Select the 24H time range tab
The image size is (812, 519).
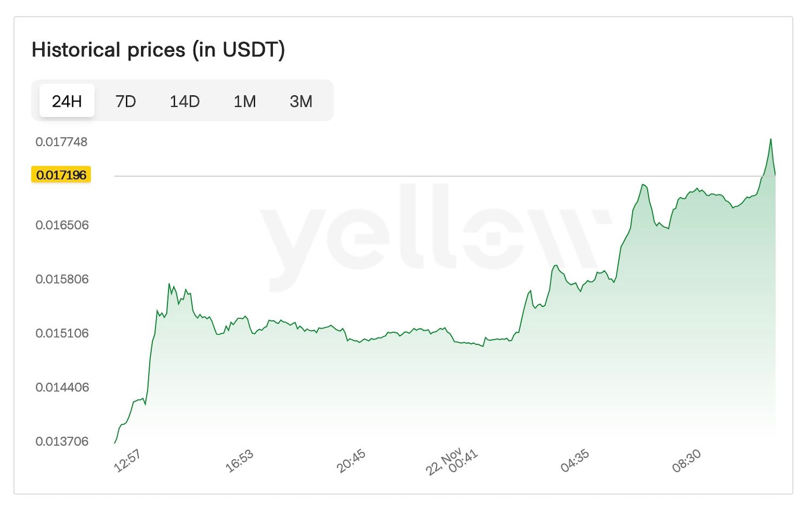(67, 101)
